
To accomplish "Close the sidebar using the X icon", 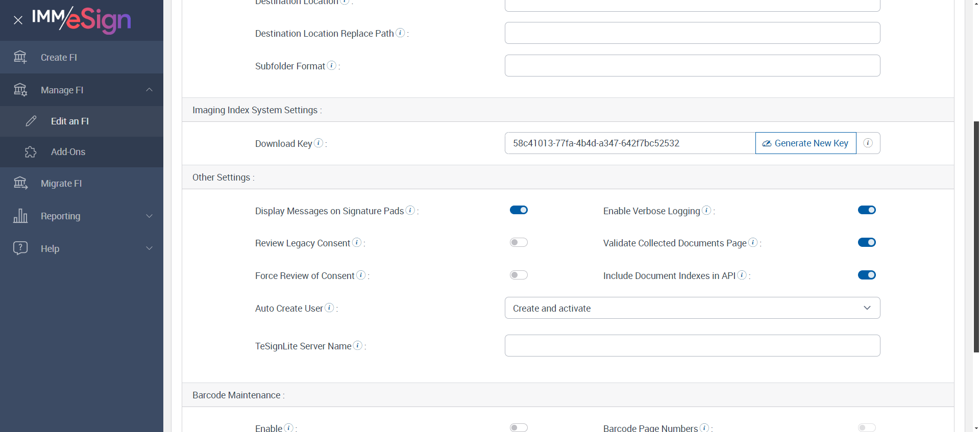I will pos(18,20).
